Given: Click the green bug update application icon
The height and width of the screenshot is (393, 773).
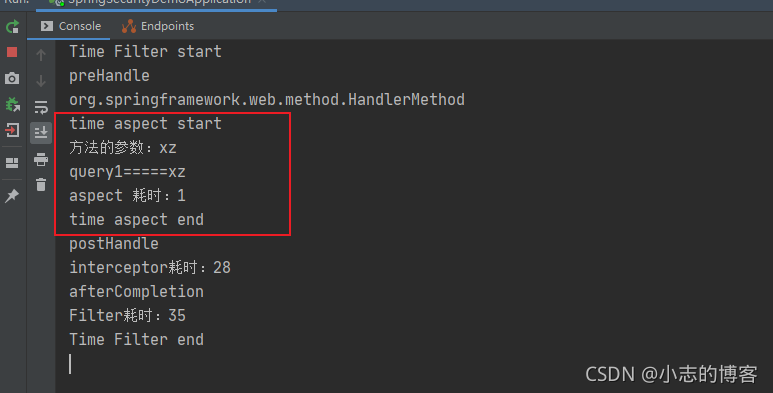Looking at the screenshot, I should pyautogui.click(x=12, y=104).
